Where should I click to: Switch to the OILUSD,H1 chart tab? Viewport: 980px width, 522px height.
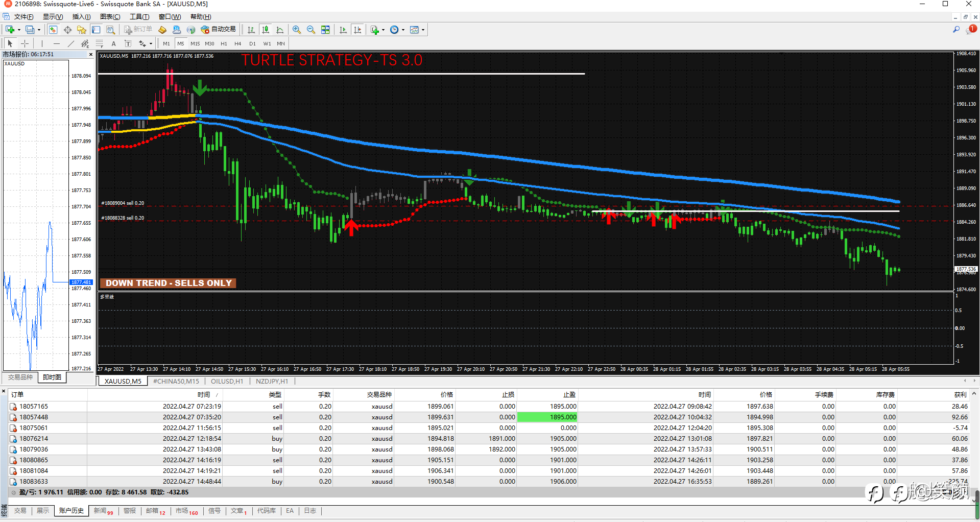click(227, 381)
